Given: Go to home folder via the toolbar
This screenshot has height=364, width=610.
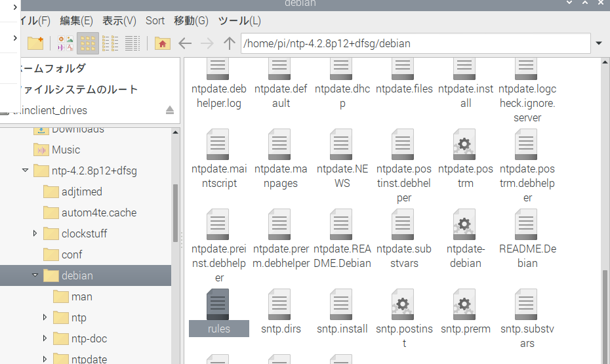Looking at the screenshot, I should [x=162, y=43].
